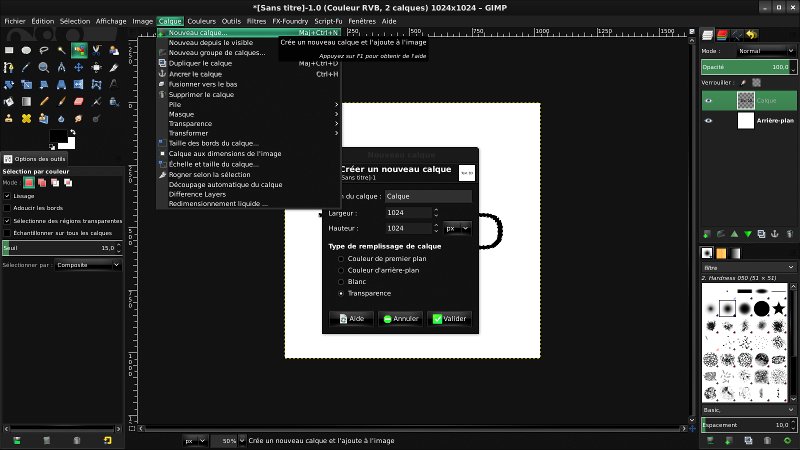Select the Free Select lasso tool

click(44, 50)
